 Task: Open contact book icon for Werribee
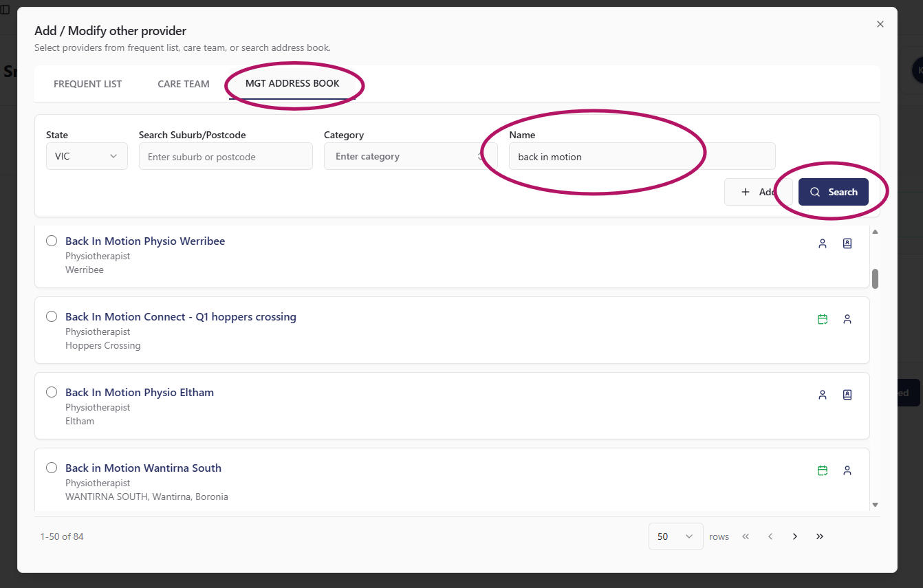coord(847,243)
